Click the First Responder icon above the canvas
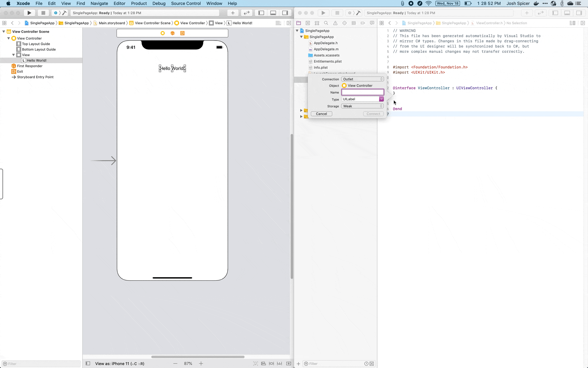The height and width of the screenshot is (368, 588). click(172, 33)
